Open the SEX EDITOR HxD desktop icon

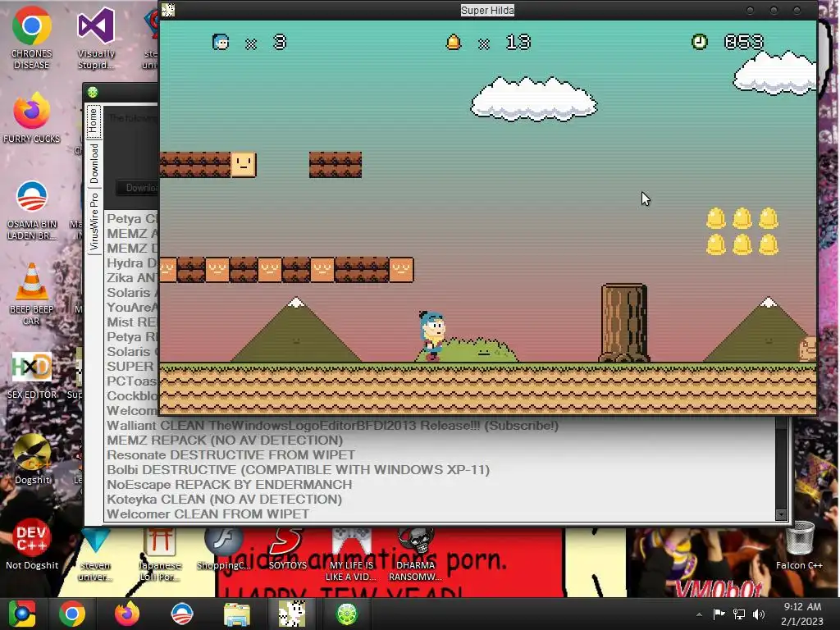tap(32, 375)
